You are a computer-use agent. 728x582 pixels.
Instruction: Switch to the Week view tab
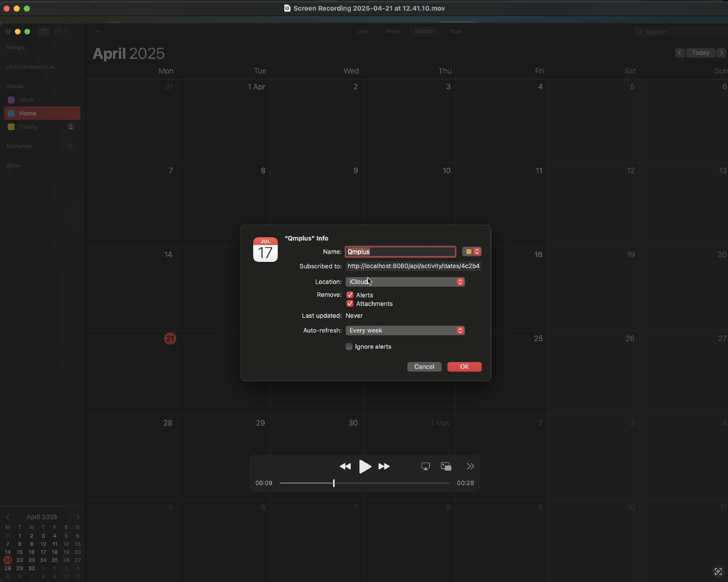pos(393,31)
